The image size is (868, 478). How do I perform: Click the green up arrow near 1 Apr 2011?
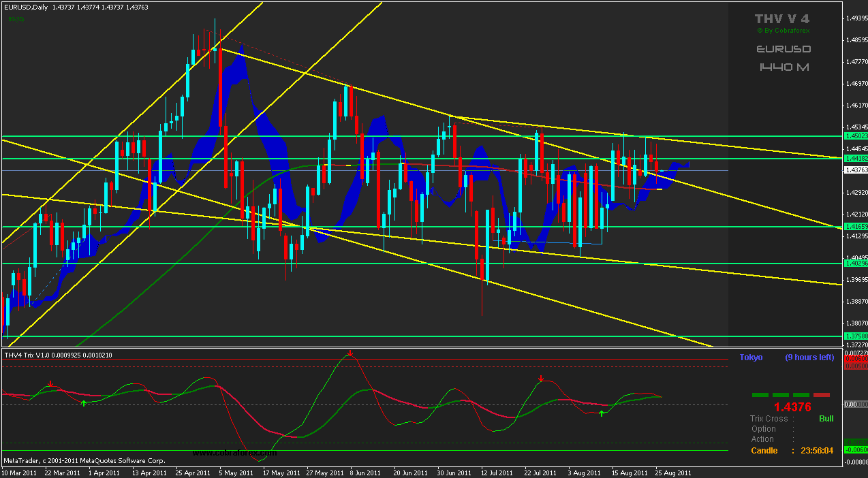point(84,404)
